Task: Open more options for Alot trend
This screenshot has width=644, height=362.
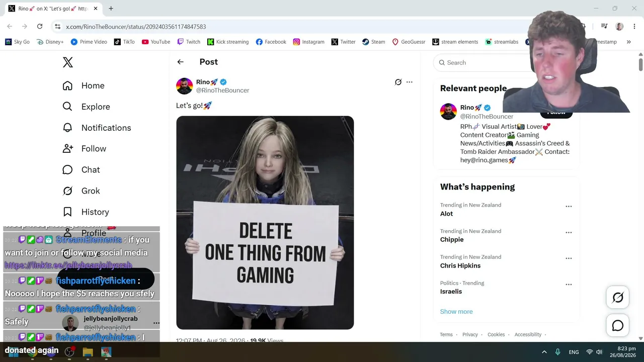Action: click(569, 207)
